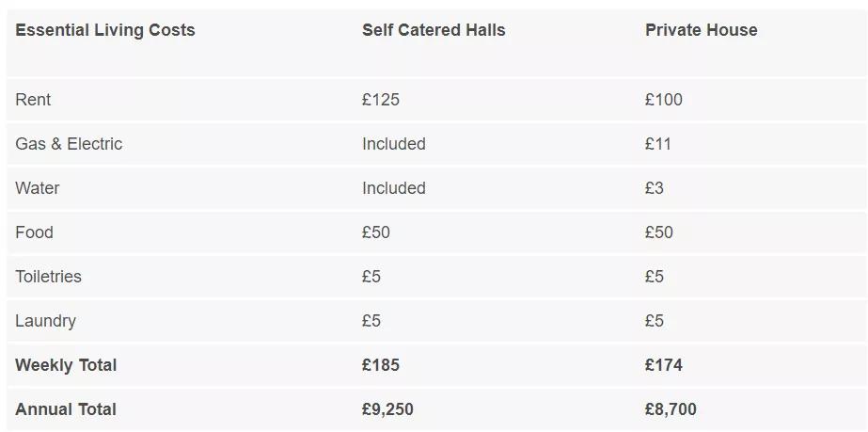Click the £174 weekly total

coord(663,365)
